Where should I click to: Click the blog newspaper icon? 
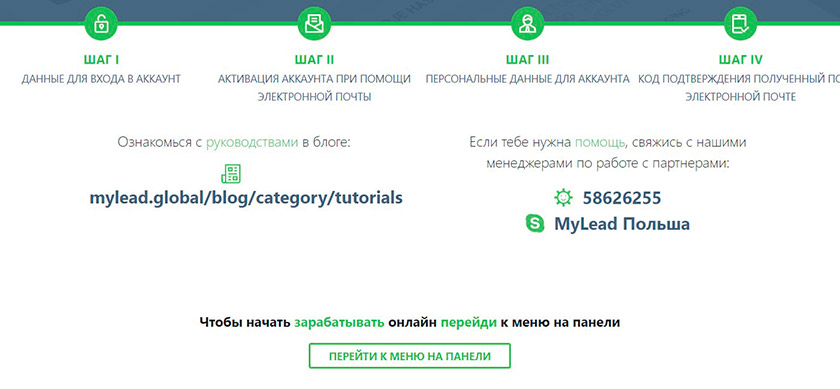pyautogui.click(x=231, y=174)
